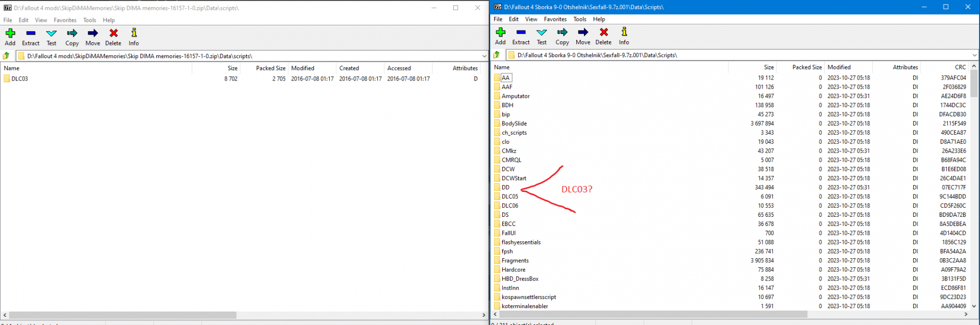This screenshot has width=980, height=325.
Task: Open the Favorites menu in right window
Action: click(555, 19)
